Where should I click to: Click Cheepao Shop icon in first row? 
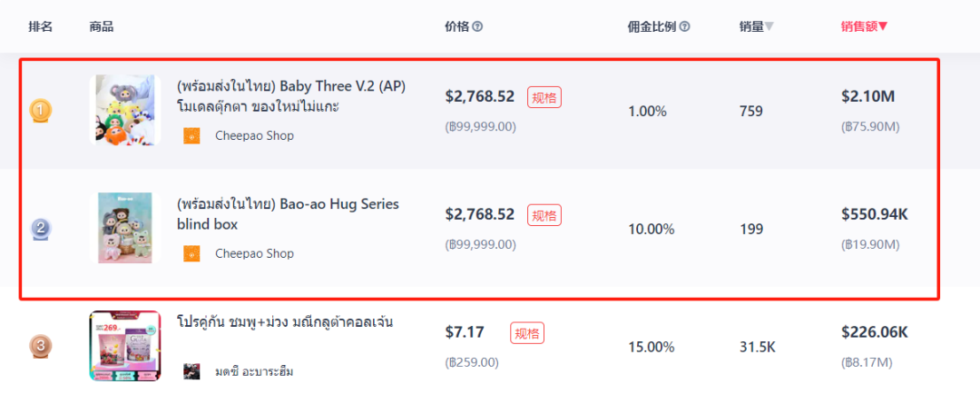click(x=191, y=135)
